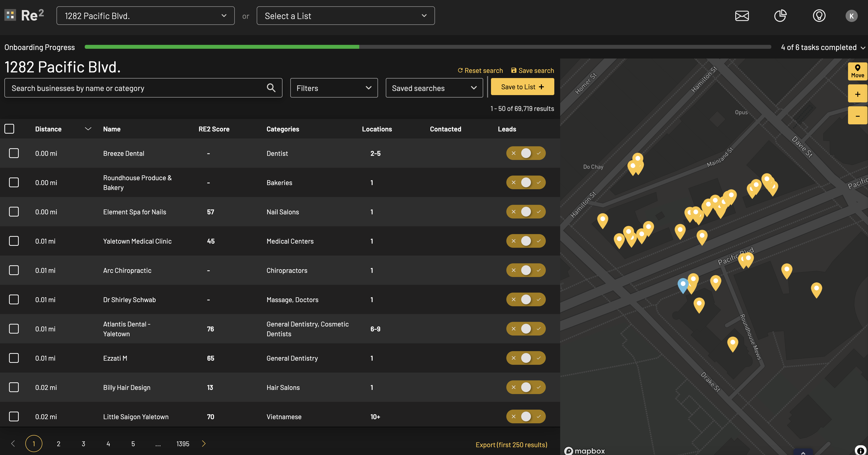Open the mail inbox icon
This screenshot has height=455, width=868.
click(x=742, y=16)
